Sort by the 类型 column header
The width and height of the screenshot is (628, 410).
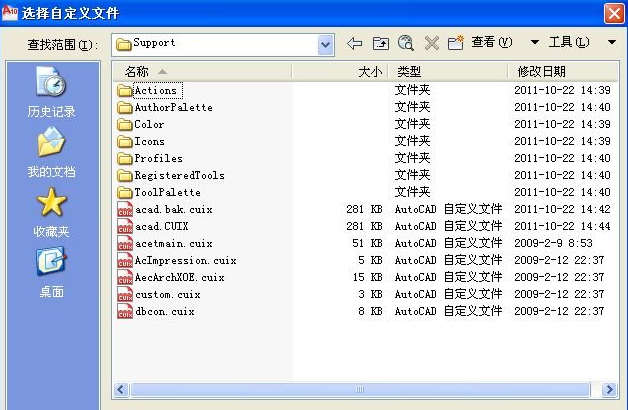(448, 72)
